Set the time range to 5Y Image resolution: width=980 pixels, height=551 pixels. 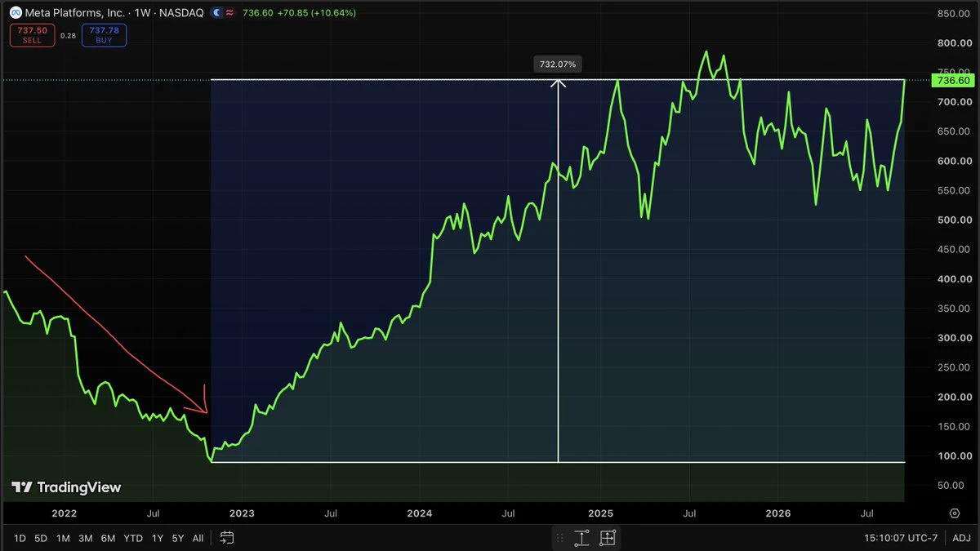[178, 538]
